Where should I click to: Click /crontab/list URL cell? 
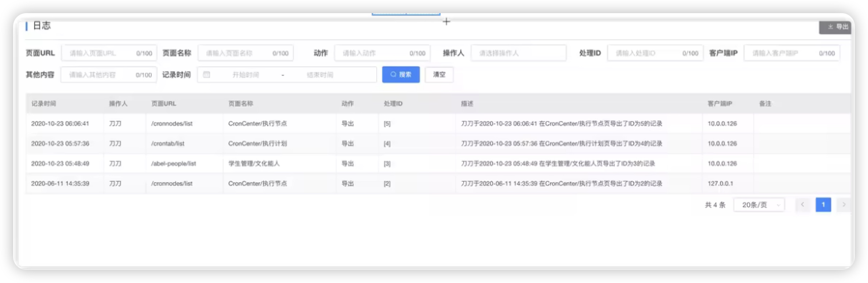(x=168, y=144)
